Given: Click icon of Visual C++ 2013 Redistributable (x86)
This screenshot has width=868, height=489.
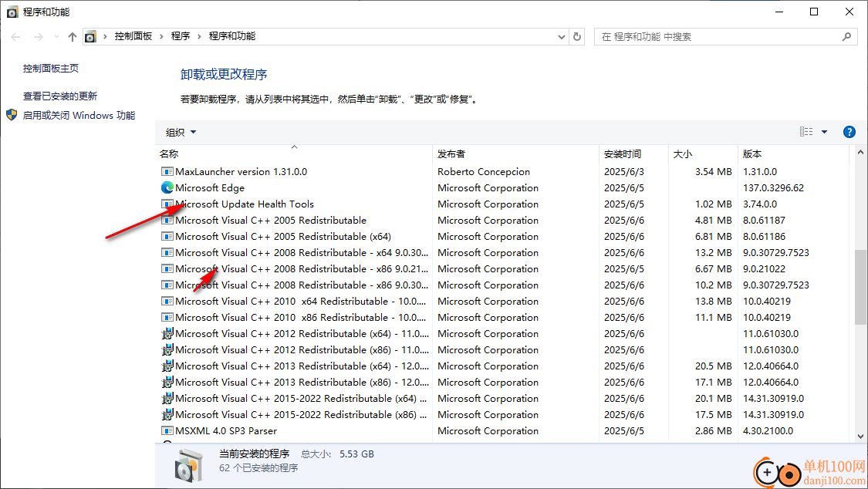Looking at the screenshot, I should (167, 383).
